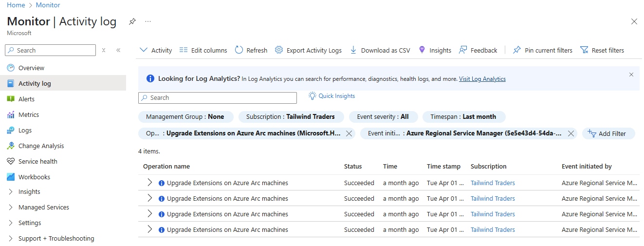Viewport: 644px width, 246px height.
Task: Expand the second Upgrade Extensions row
Action: tap(149, 198)
